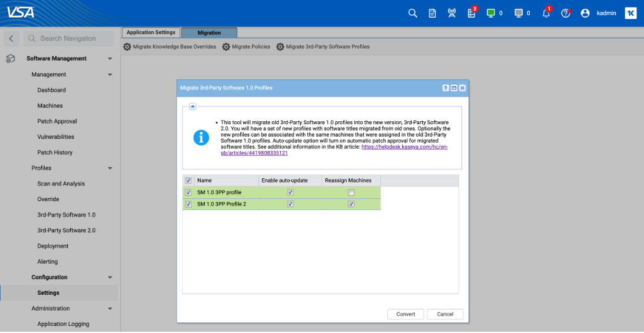Select row name SM 1.0 3PP Profile 2
Viewport: 644px width, 333px height.
coord(222,204)
